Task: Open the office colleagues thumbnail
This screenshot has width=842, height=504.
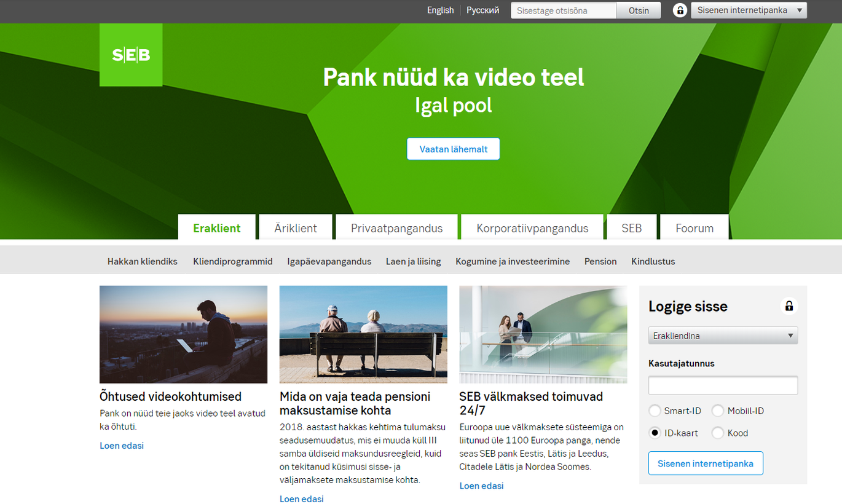Action: (x=543, y=334)
